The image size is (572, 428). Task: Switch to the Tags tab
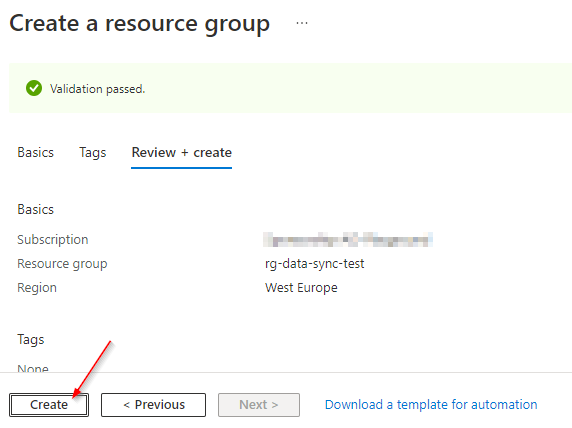(93, 153)
